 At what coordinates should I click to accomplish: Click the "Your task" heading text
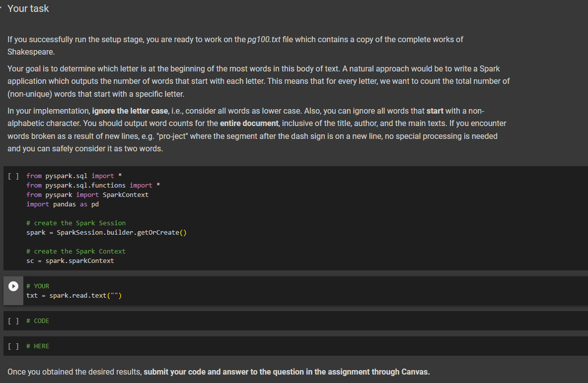click(x=28, y=8)
